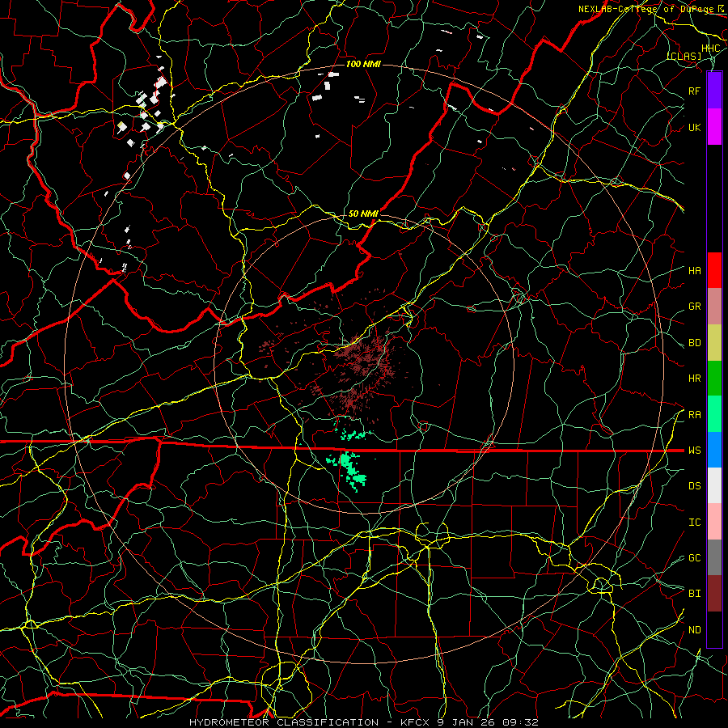728x728 pixels.
Task: Click the BI dark red legend swatch
Action: coord(714,594)
